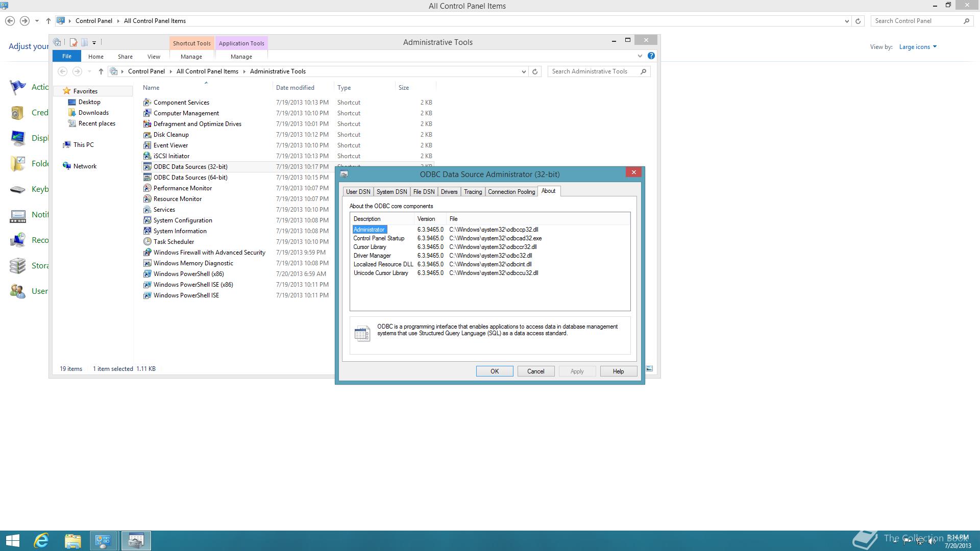Click the Version column header in ODBC list
Image resolution: width=980 pixels, height=551 pixels.
[x=430, y=219]
